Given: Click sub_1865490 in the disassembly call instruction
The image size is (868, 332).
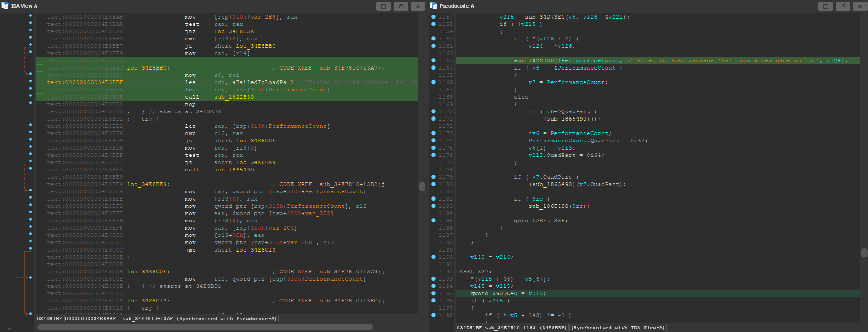Looking at the screenshot, I should point(234,170).
